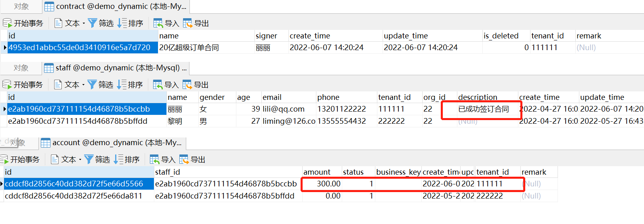Click the contract name cell 20亿超级订单合同
The image size is (644, 224).
pos(189,48)
